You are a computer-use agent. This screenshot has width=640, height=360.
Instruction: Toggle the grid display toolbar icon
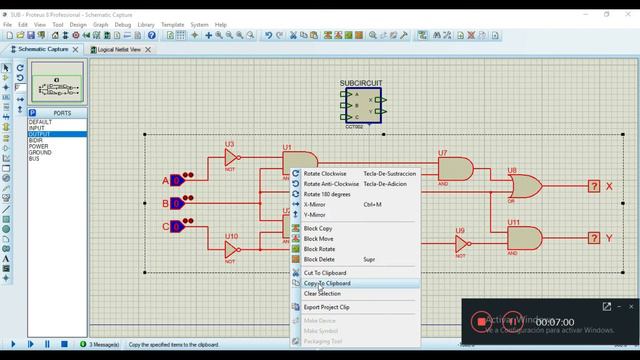(x=180, y=36)
